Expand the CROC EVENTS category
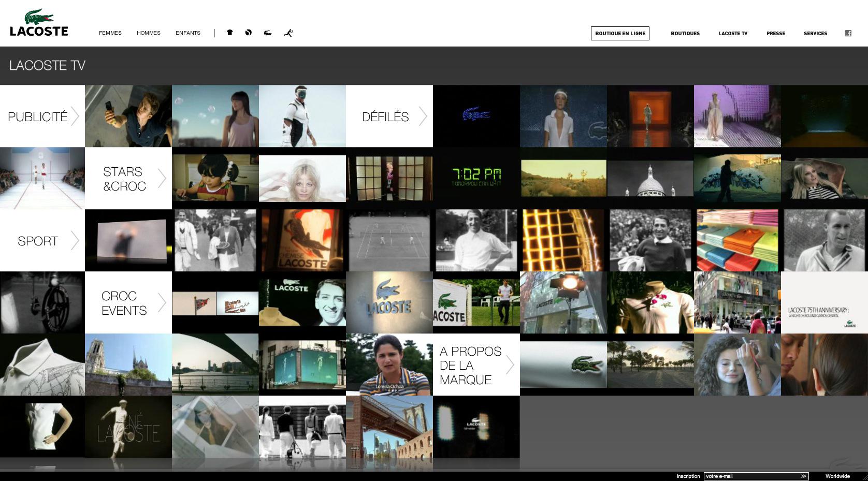This screenshot has width=868, height=481. click(x=128, y=302)
